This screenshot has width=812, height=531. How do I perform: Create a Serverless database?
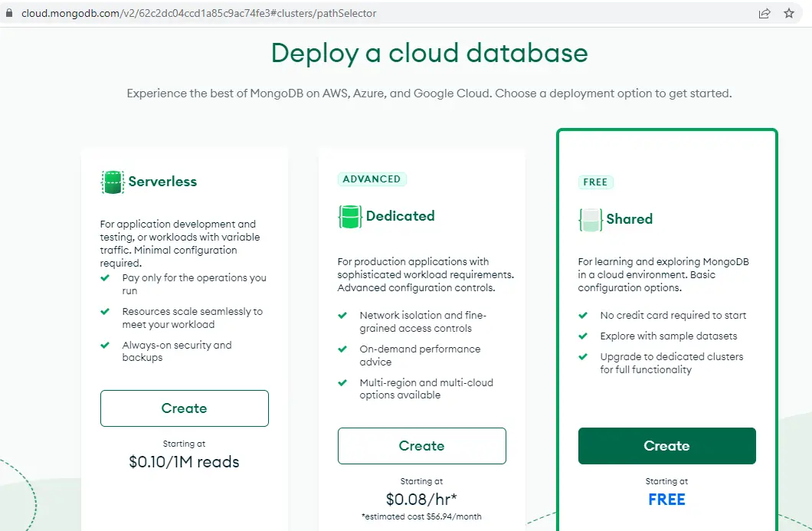[x=185, y=408]
